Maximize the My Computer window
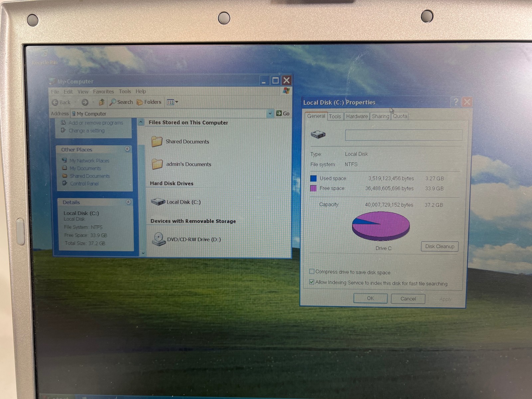 pyautogui.click(x=275, y=80)
